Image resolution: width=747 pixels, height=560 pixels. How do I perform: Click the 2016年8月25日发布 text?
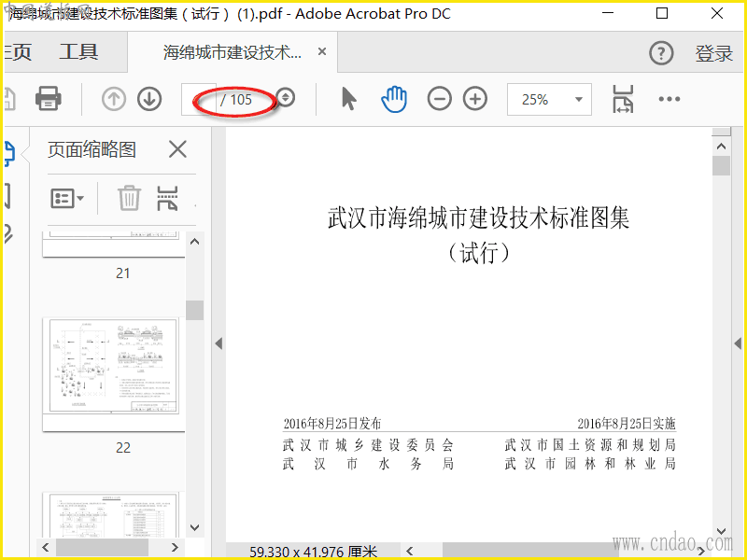point(332,424)
